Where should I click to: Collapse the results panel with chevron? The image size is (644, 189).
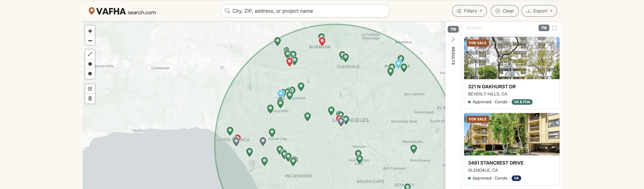pyautogui.click(x=453, y=40)
